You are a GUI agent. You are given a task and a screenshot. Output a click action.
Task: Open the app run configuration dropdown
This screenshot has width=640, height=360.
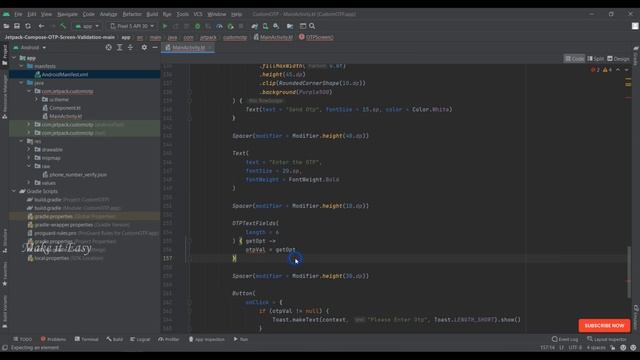87,26
